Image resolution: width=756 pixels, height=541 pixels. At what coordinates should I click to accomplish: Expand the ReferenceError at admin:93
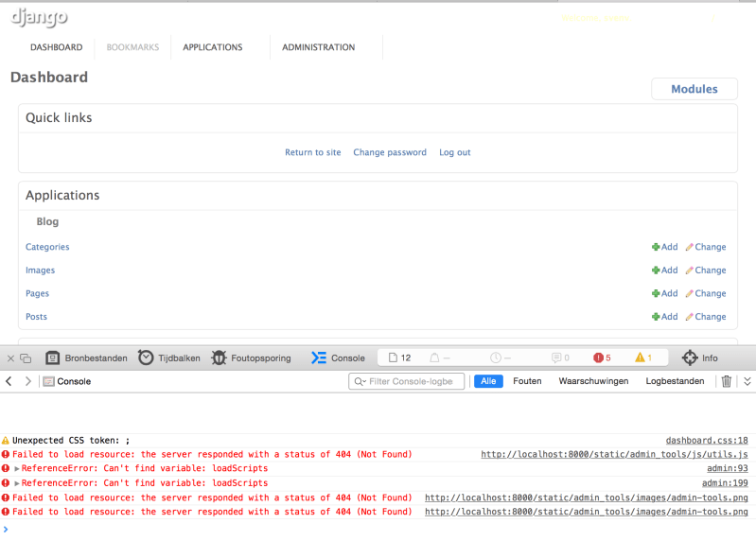17,468
